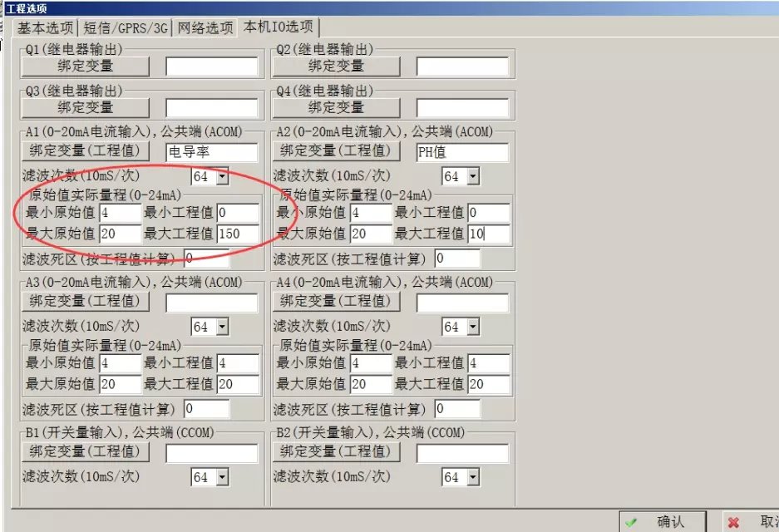The image size is (779, 532).
Task: Click Q3 bound variable empty text field
Action: pos(211,107)
